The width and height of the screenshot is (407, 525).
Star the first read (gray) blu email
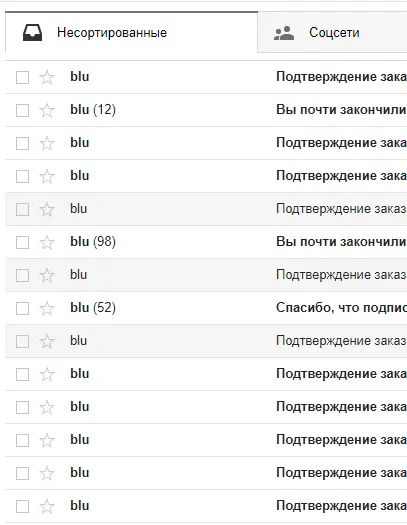(x=47, y=210)
